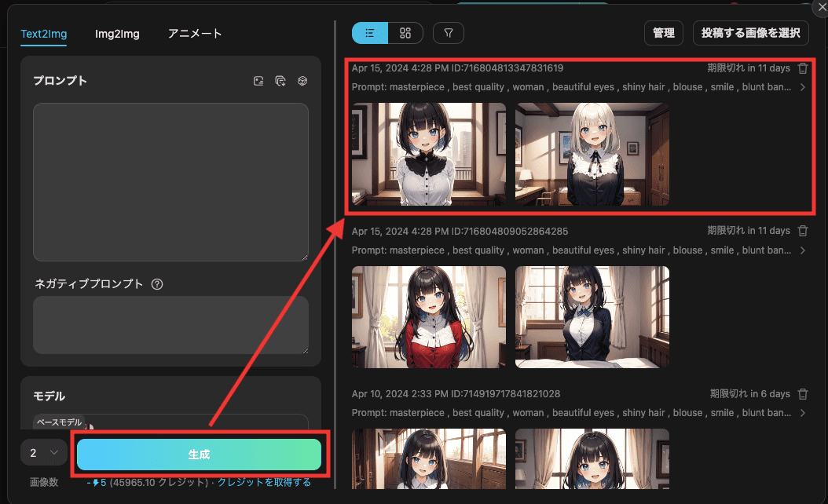Image resolution: width=828 pixels, height=504 pixels.
Task: Switch to the Img2Img tab
Action: tap(117, 34)
